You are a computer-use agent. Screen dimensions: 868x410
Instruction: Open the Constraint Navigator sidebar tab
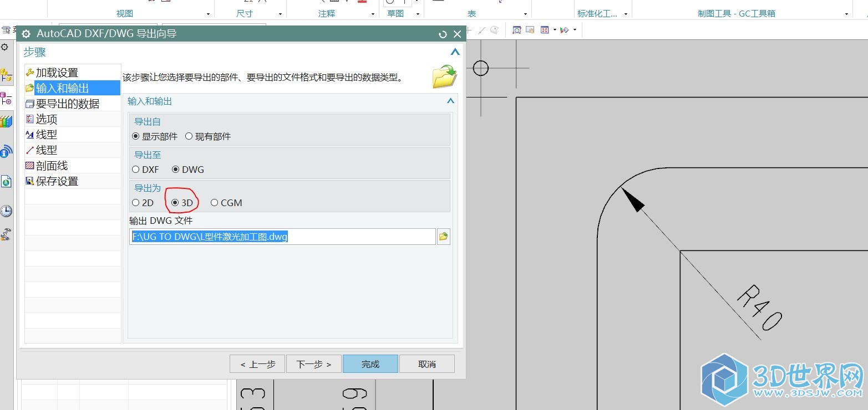coord(6,99)
